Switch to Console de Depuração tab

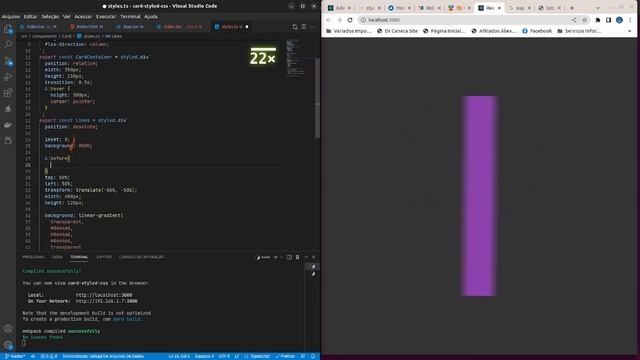point(142,257)
